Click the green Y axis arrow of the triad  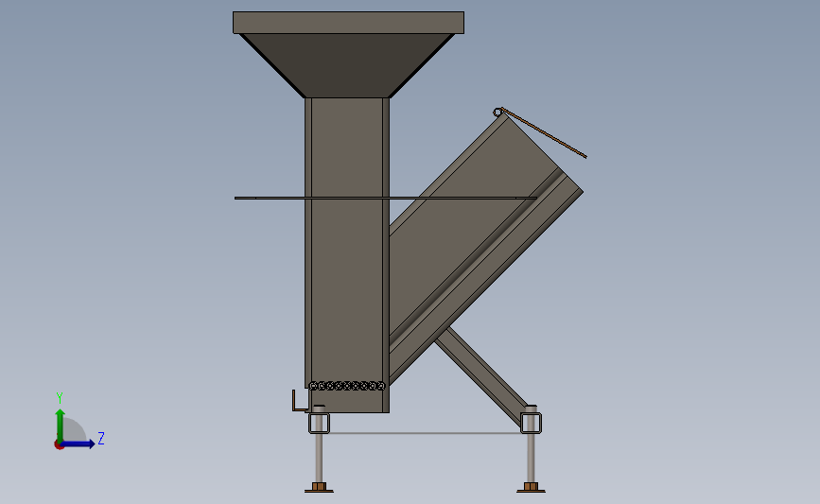click(x=61, y=426)
